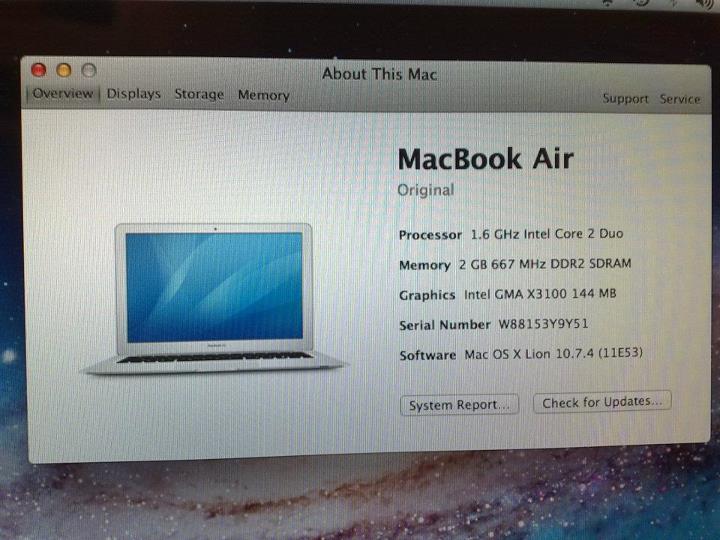Click the gray zoom window button

tap(89, 70)
